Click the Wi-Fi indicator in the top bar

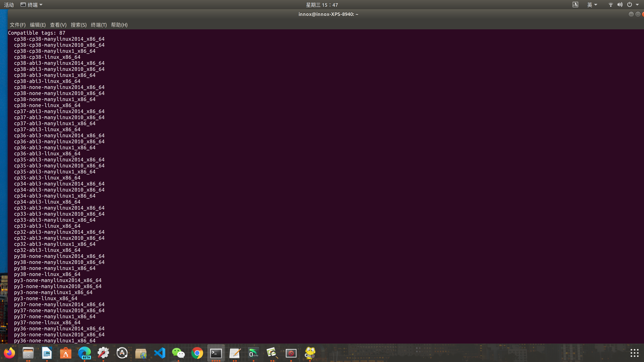pyautogui.click(x=610, y=5)
